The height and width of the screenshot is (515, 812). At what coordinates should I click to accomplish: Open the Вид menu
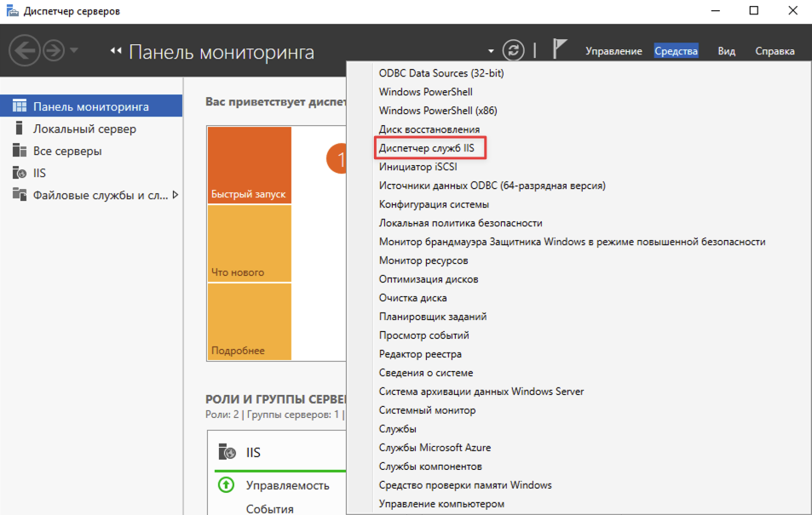[726, 51]
